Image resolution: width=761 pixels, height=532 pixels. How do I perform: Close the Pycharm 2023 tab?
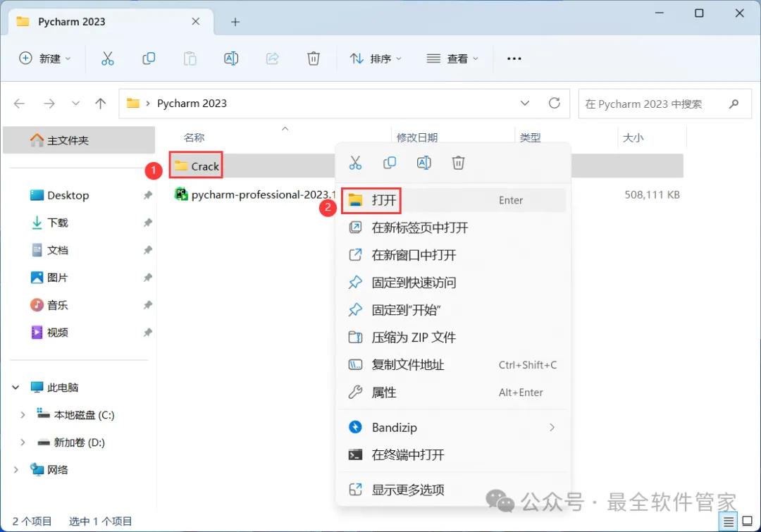click(x=196, y=21)
